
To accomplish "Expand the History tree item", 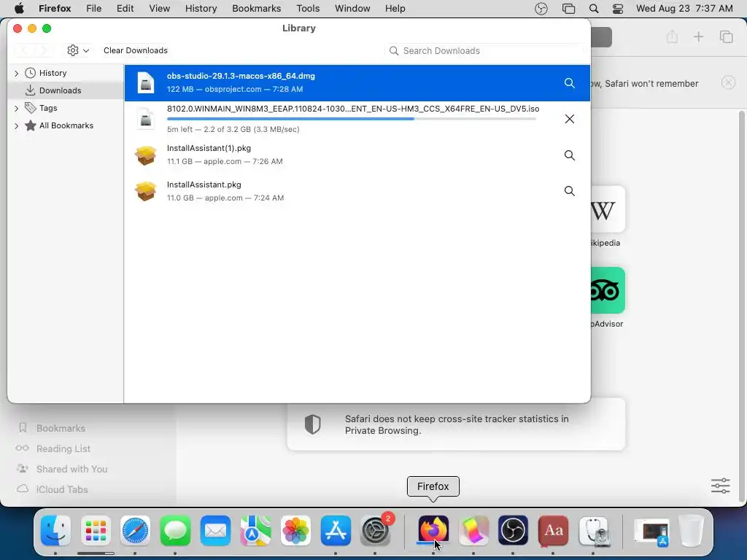I will (x=17, y=74).
